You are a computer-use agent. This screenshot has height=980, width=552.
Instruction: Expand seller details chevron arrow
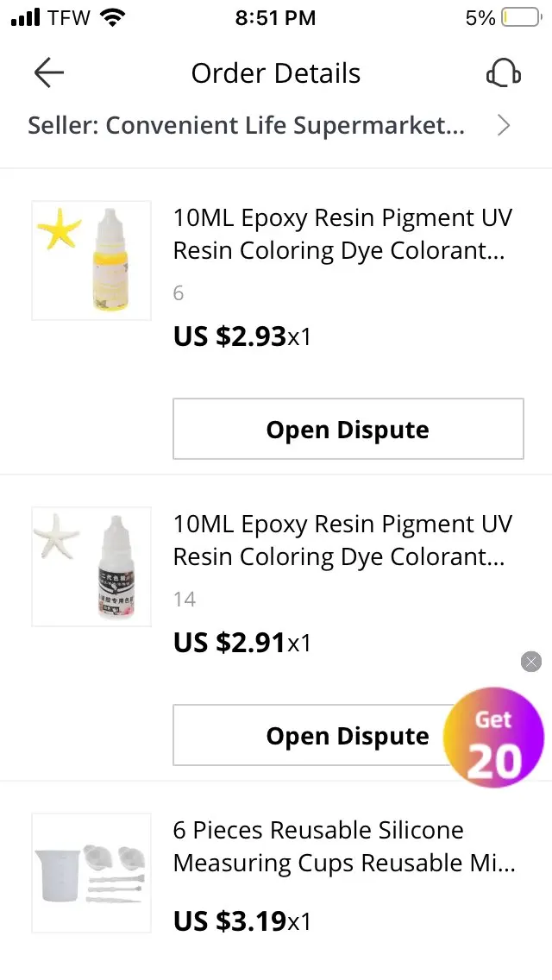[504, 126]
